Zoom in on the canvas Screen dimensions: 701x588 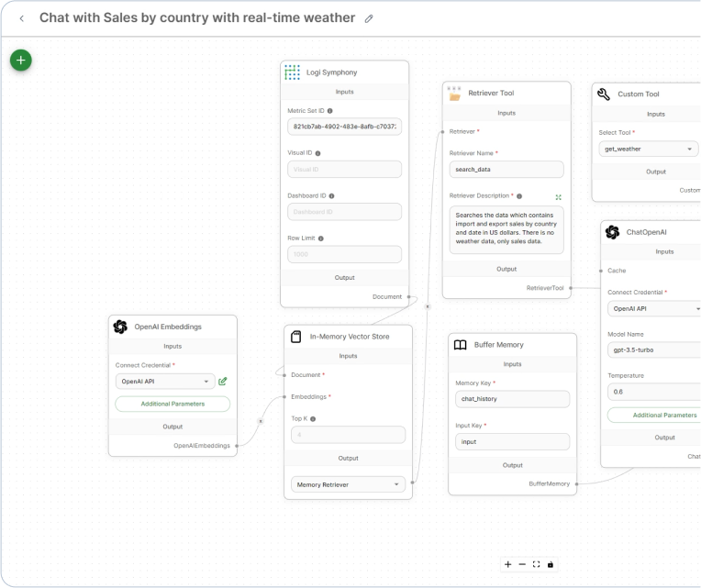point(508,564)
